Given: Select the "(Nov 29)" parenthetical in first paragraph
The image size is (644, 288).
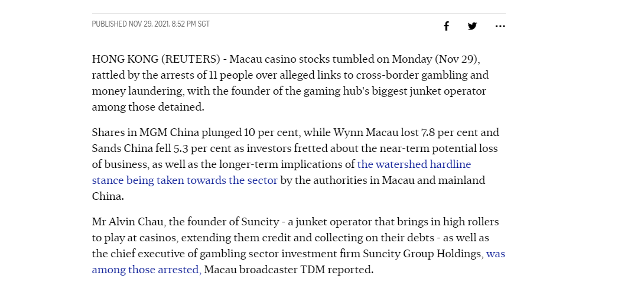Looking at the screenshot, I should 457,59.
